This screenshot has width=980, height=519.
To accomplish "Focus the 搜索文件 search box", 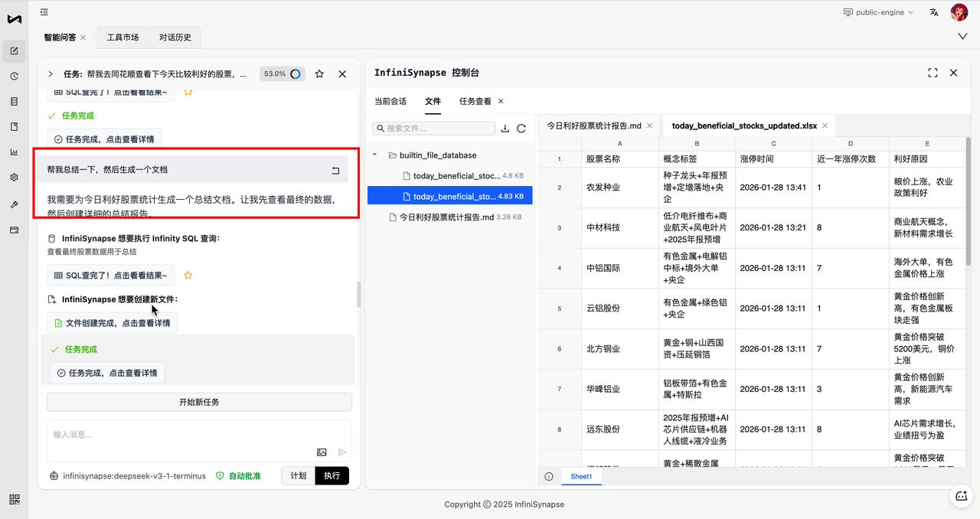I will coord(433,129).
